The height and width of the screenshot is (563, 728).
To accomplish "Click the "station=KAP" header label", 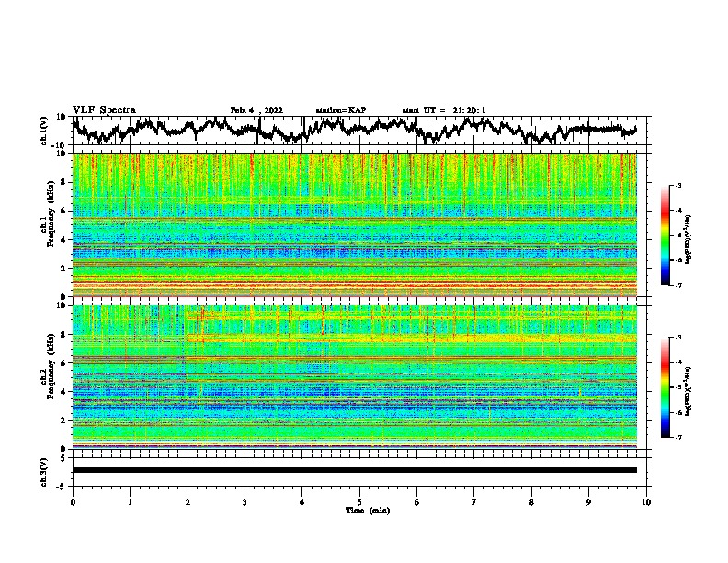I will point(341,110).
